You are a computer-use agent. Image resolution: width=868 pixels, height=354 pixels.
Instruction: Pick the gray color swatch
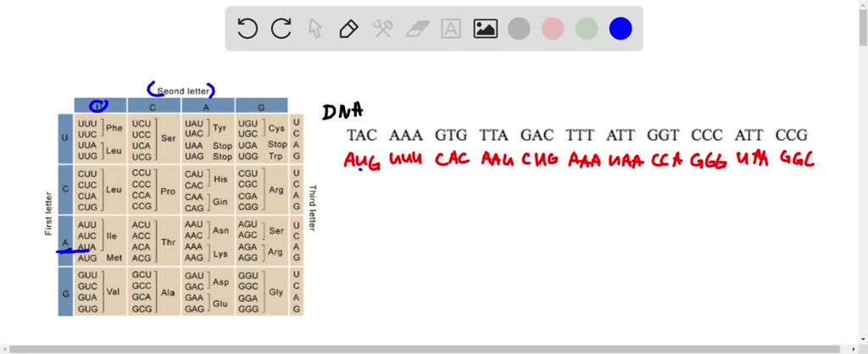coord(519,29)
